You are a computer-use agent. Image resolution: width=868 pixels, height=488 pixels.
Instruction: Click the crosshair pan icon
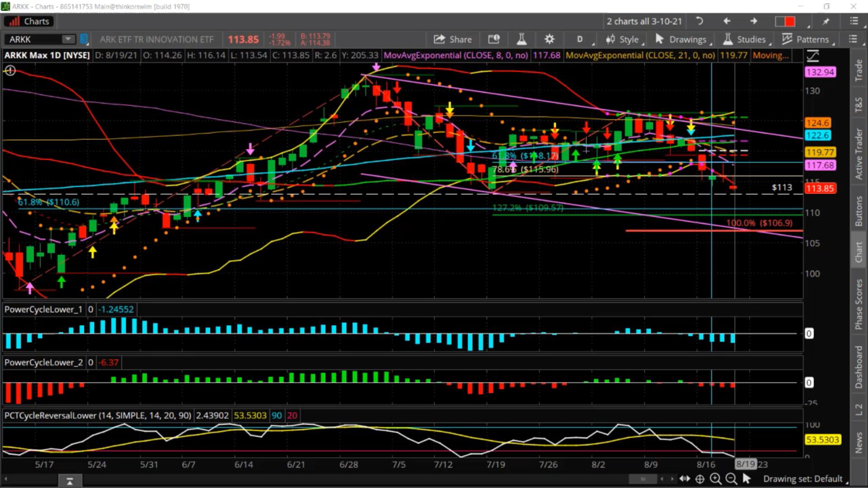700,479
